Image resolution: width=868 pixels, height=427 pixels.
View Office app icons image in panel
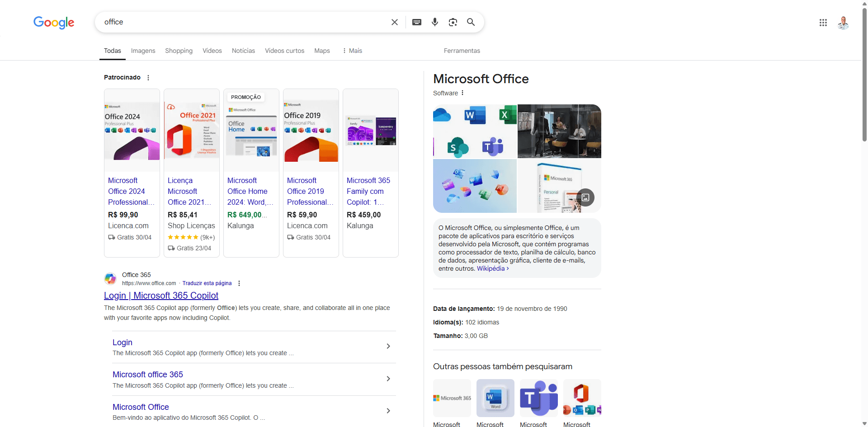coord(475,131)
